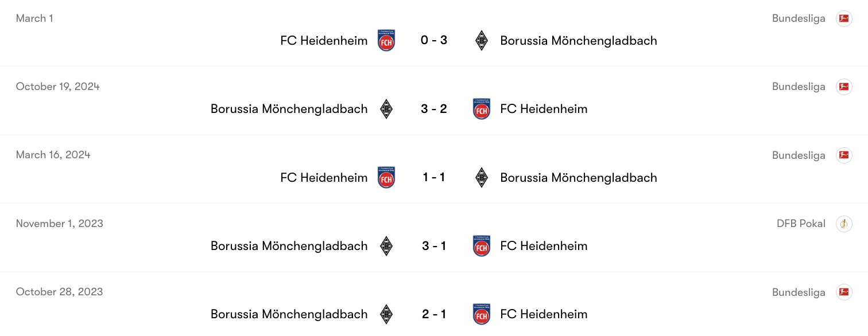
Task: Open the 1 - 1 draw result row
Action: tap(433, 177)
